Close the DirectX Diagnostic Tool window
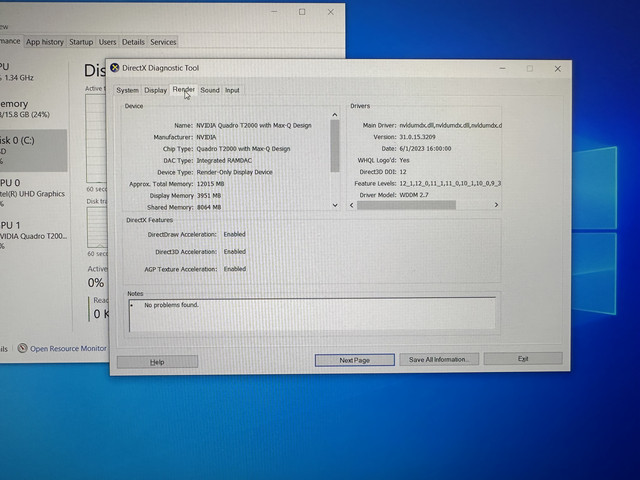Image resolution: width=640 pixels, height=480 pixels. click(x=558, y=69)
